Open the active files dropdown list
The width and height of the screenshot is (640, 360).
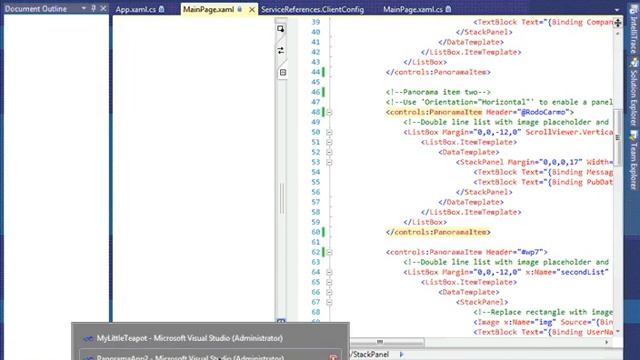click(616, 9)
